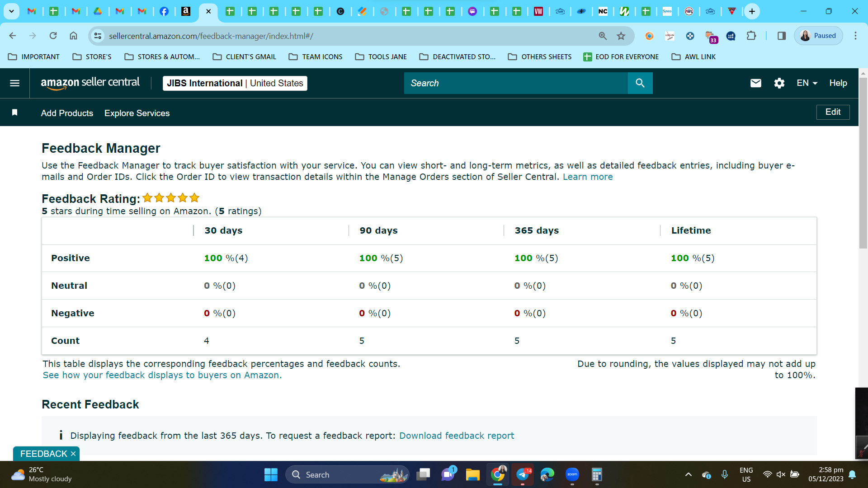
Task: View site information icon in address bar
Action: [98, 36]
